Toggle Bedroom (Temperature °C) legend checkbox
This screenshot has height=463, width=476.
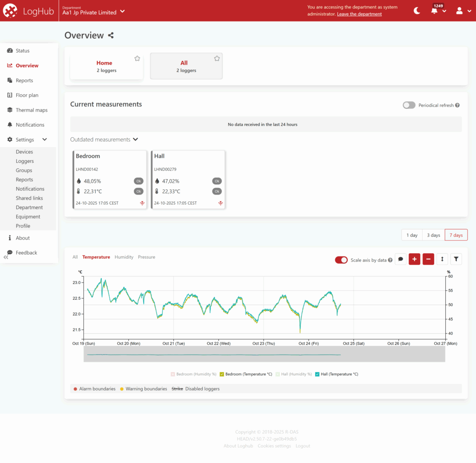[222, 374]
